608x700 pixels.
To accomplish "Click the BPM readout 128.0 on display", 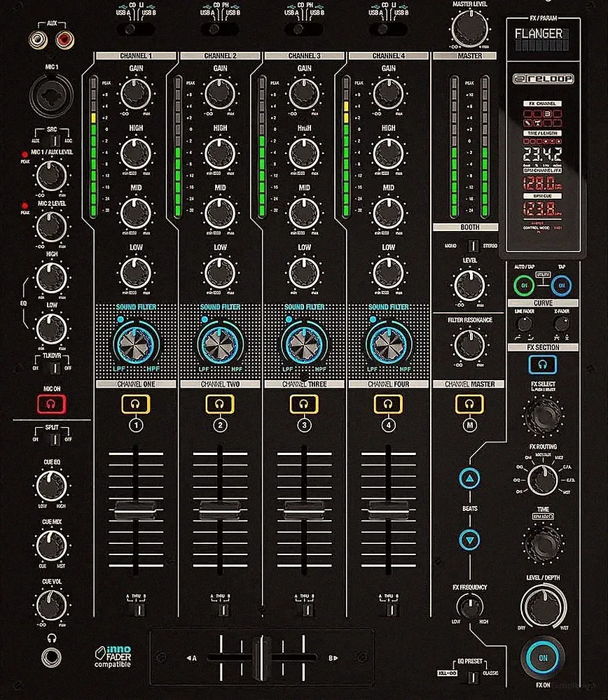I will tap(542, 183).
